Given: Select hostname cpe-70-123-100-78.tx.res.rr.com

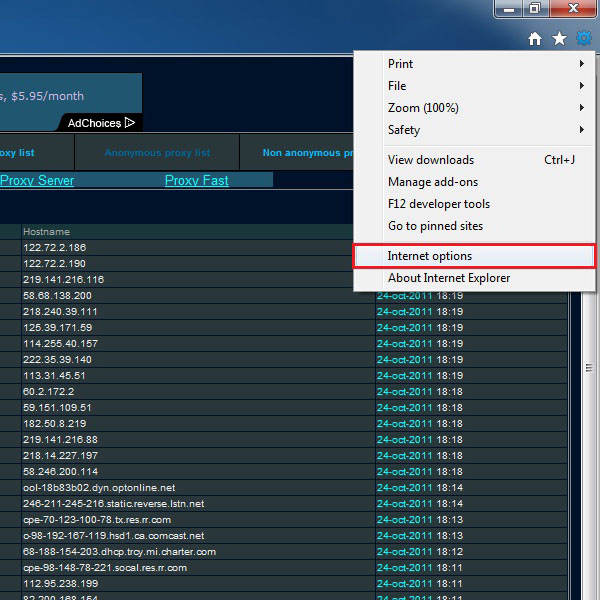Looking at the screenshot, I should (x=97, y=520).
